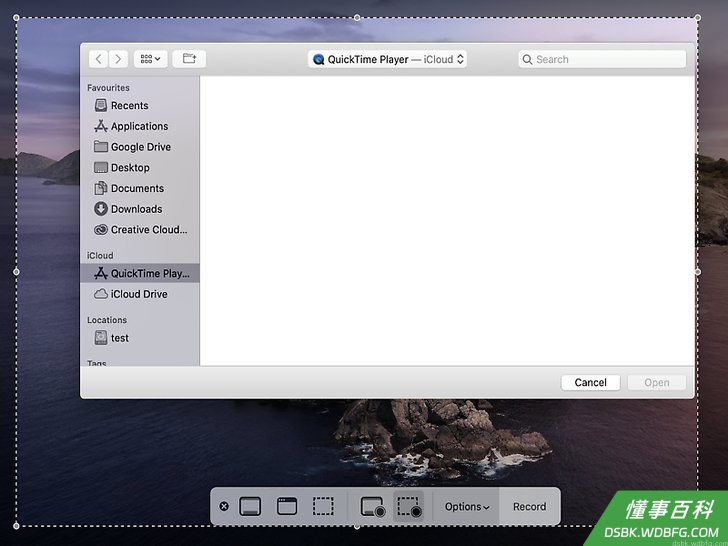Image resolution: width=728 pixels, height=546 pixels.
Task: Click the Favourites section header
Action: coord(108,88)
